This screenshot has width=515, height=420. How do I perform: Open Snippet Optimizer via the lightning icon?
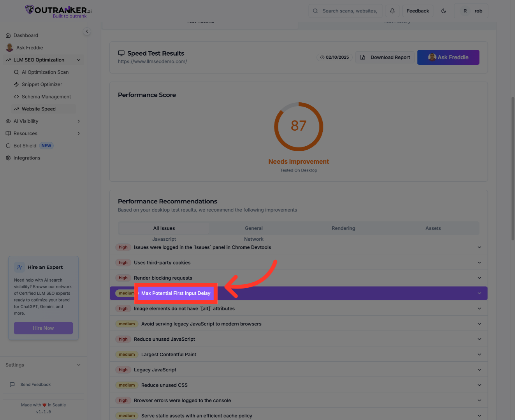(17, 84)
